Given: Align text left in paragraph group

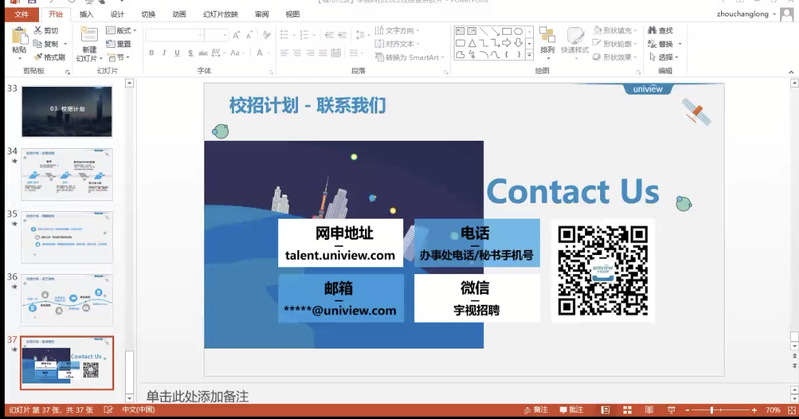Looking at the screenshot, I should pos(284,53).
